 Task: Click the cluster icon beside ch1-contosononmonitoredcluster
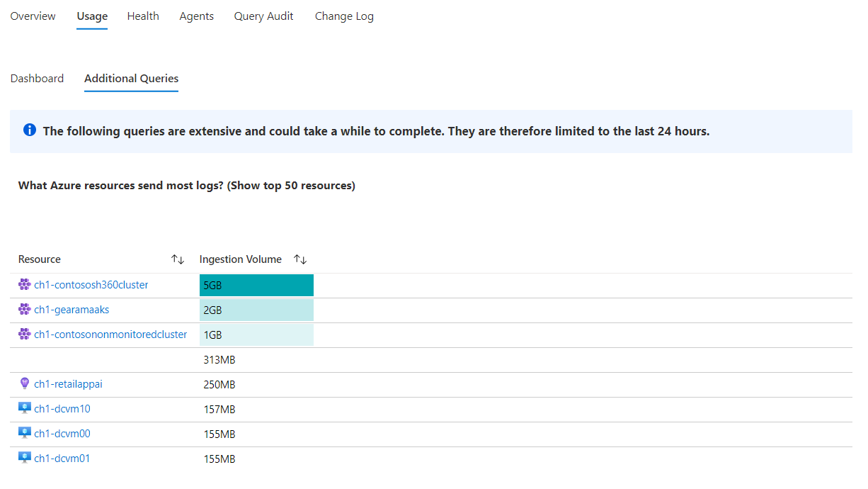point(25,335)
